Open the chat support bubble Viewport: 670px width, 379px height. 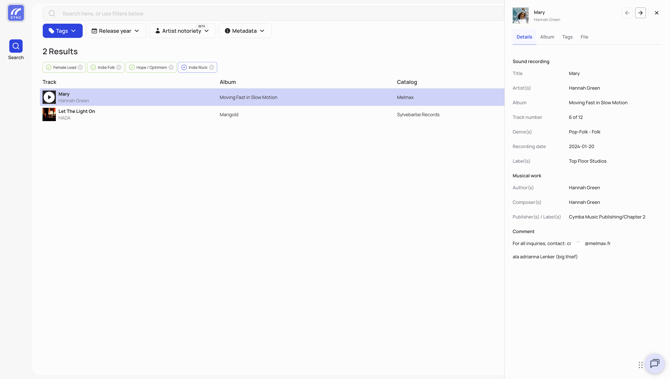[x=655, y=364]
